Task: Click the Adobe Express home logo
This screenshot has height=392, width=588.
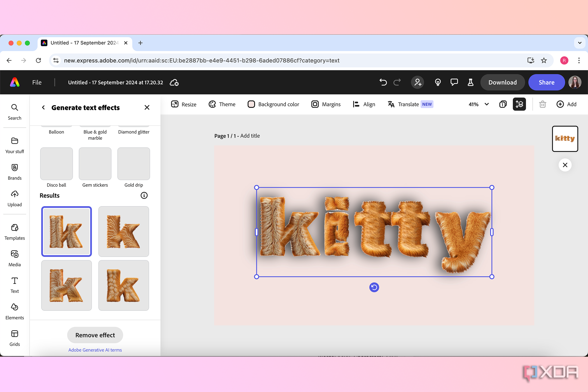Action: pos(15,82)
